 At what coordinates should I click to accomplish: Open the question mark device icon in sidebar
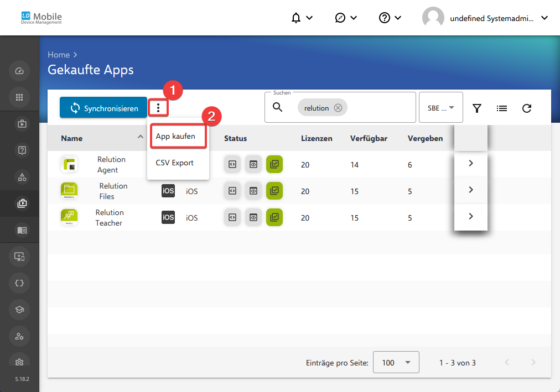click(x=22, y=150)
